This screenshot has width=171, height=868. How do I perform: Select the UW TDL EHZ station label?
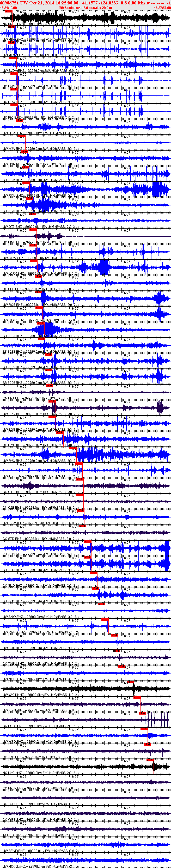tap(39, 476)
